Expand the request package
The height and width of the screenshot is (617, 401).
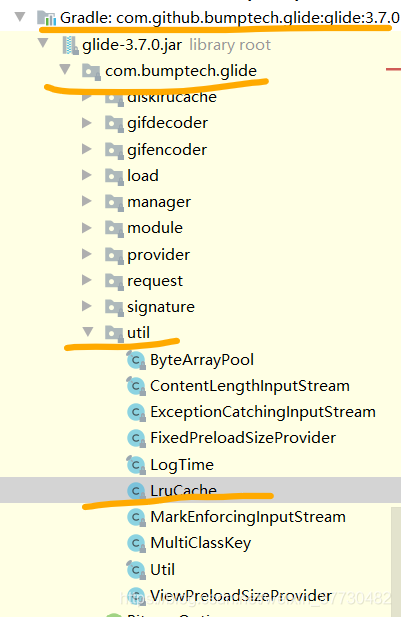click(x=87, y=280)
